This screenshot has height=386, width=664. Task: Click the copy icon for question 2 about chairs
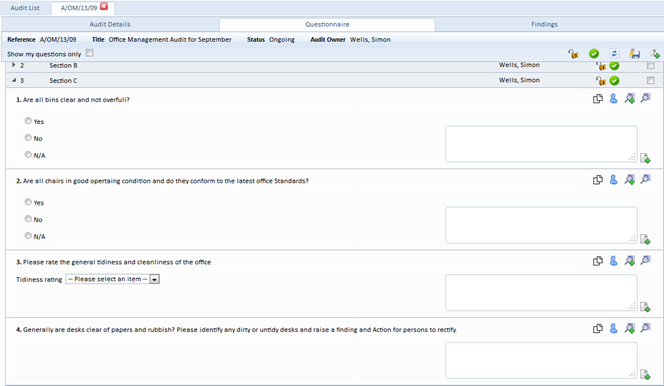click(x=598, y=180)
